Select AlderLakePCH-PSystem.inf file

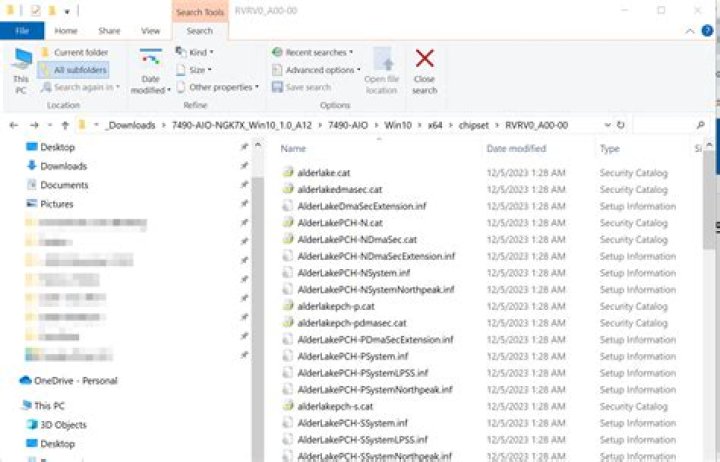[x=353, y=356]
